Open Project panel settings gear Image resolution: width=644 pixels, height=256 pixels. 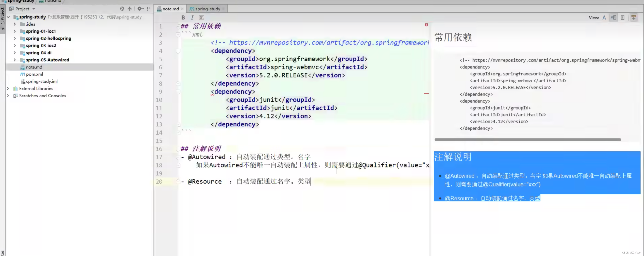[x=140, y=9]
